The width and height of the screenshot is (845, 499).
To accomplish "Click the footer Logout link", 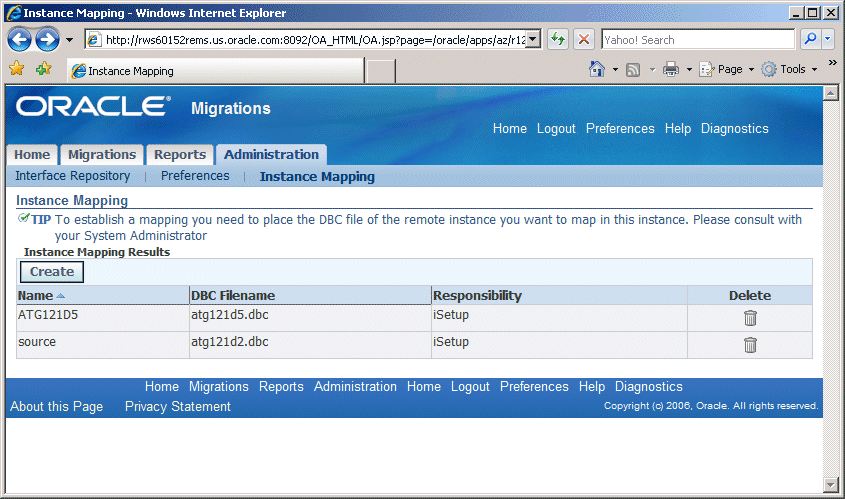I will [x=470, y=386].
